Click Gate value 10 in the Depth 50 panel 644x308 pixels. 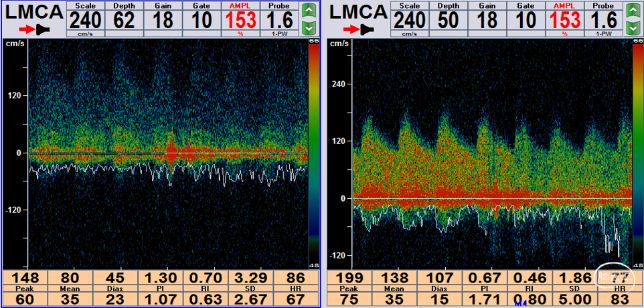click(526, 20)
